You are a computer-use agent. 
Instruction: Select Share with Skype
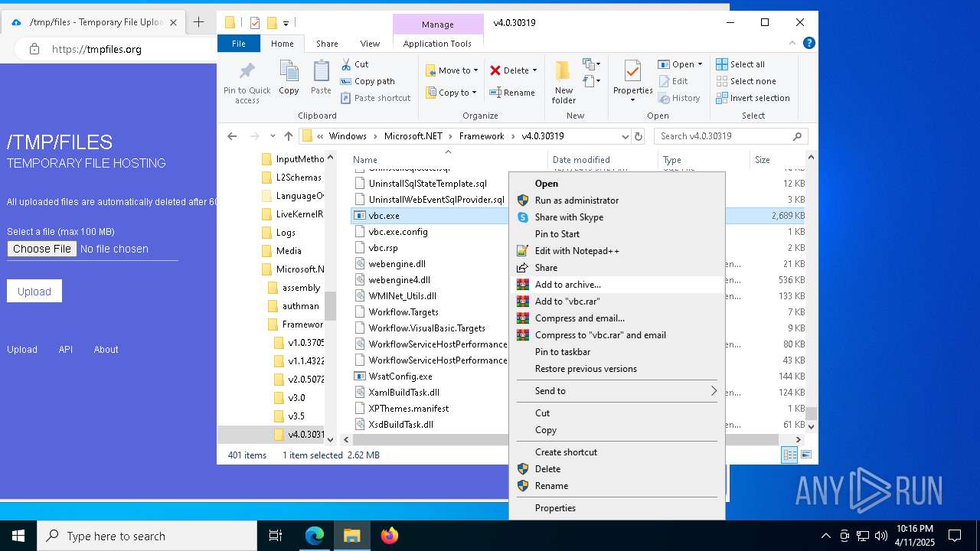(x=617, y=217)
